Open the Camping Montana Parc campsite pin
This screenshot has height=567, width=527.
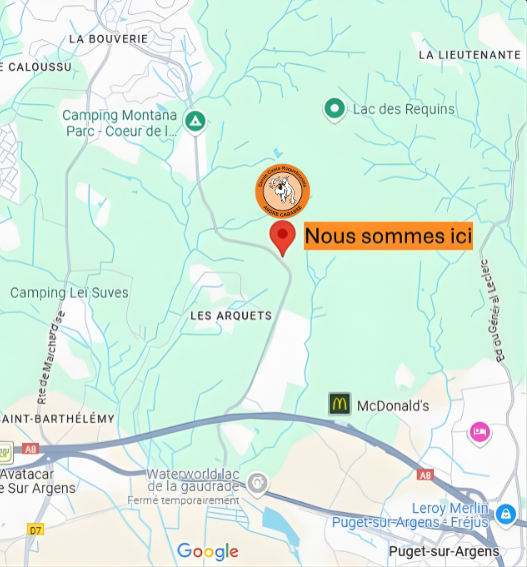click(195, 122)
